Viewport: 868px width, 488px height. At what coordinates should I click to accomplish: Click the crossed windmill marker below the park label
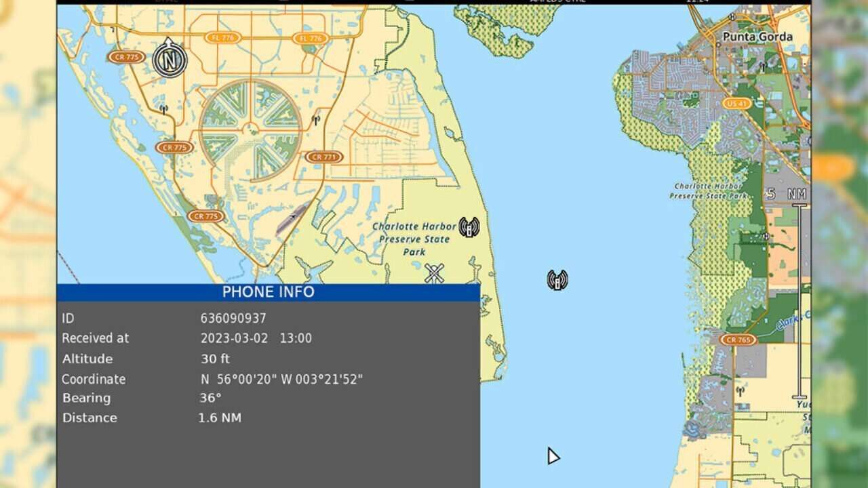click(x=434, y=273)
